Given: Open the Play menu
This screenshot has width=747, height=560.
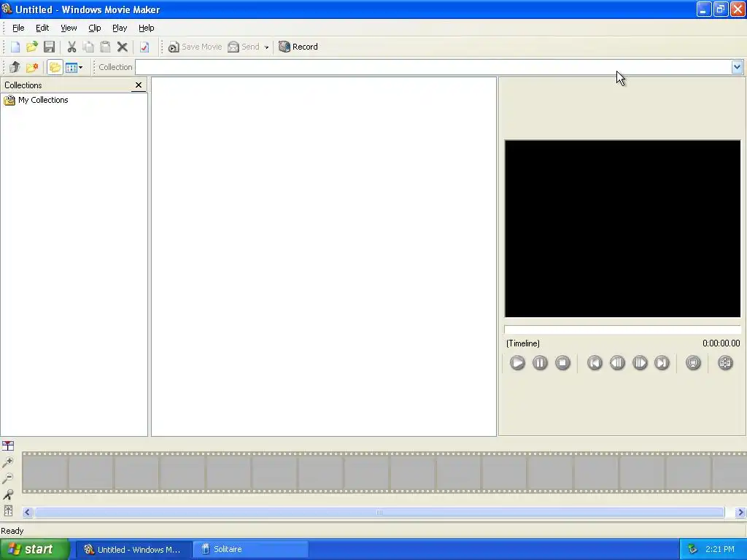Looking at the screenshot, I should click(x=120, y=28).
